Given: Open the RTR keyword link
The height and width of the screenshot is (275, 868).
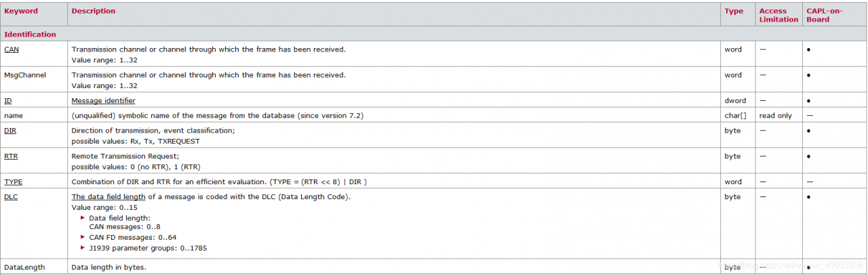Looking at the screenshot, I should pos(11,156).
